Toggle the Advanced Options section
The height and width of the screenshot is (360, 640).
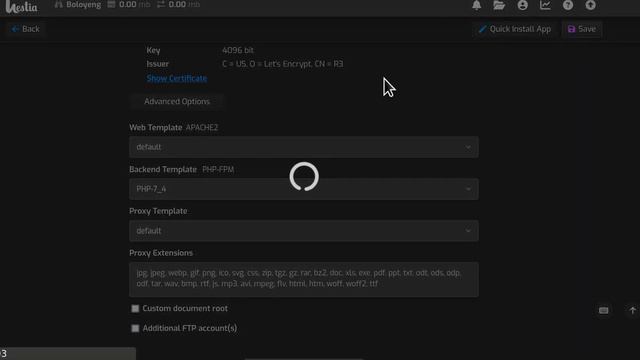(177, 101)
